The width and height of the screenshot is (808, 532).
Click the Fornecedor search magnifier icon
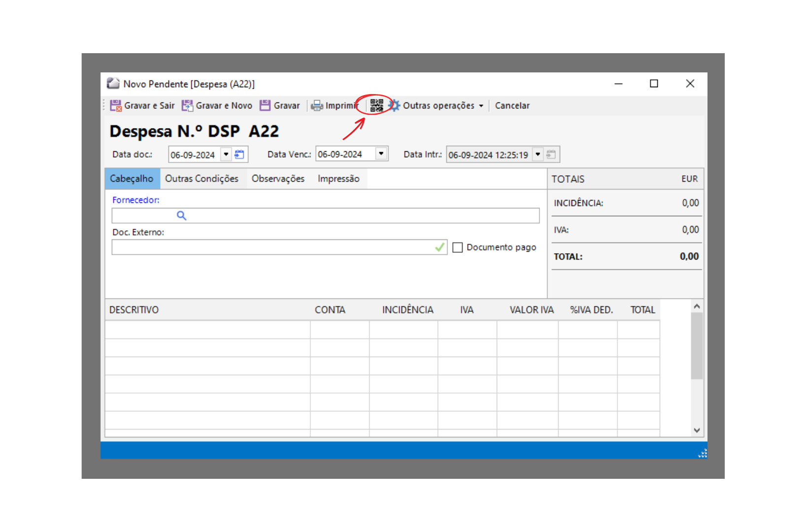(x=181, y=216)
